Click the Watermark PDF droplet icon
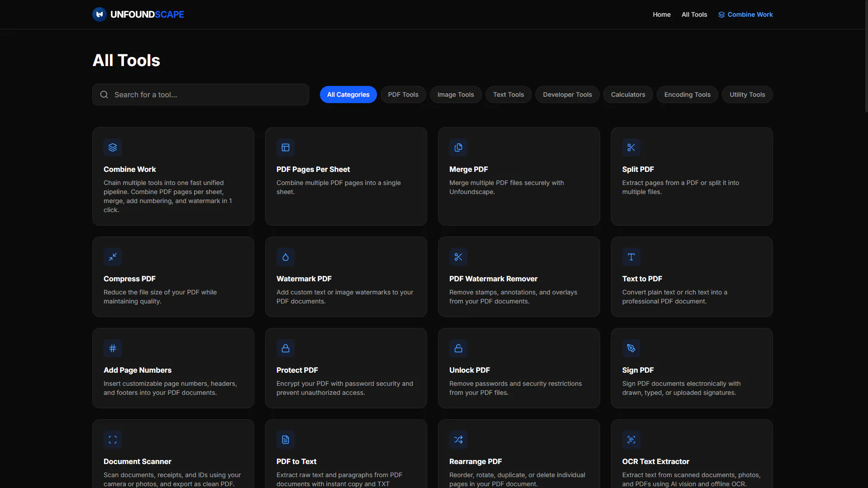 [x=286, y=257]
